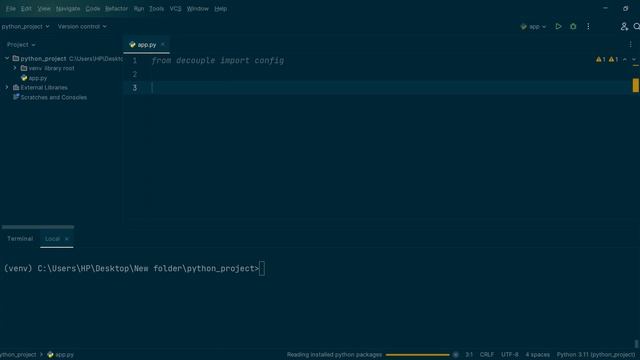The width and height of the screenshot is (640, 360).
Task: Close the app.py editor tab
Action: (163, 44)
